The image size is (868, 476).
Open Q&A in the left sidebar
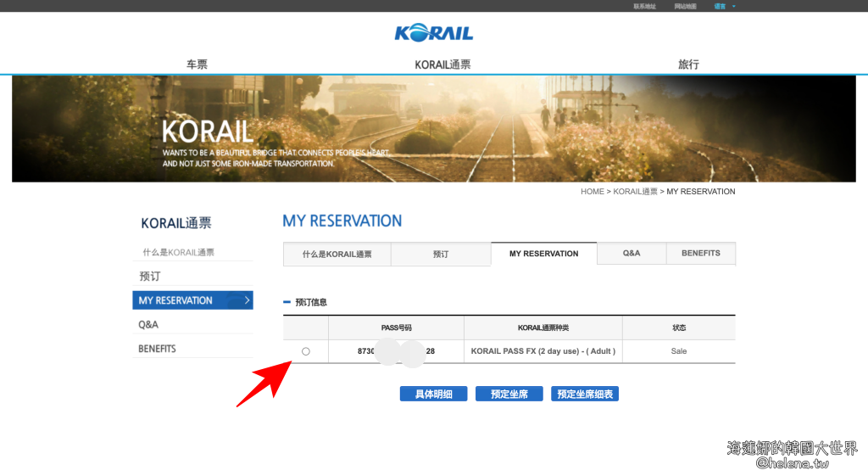(148, 325)
